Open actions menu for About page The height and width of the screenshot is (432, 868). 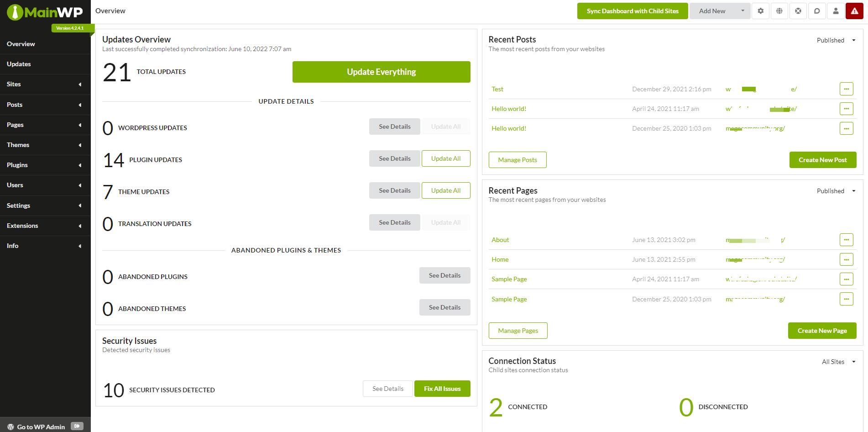tap(846, 240)
